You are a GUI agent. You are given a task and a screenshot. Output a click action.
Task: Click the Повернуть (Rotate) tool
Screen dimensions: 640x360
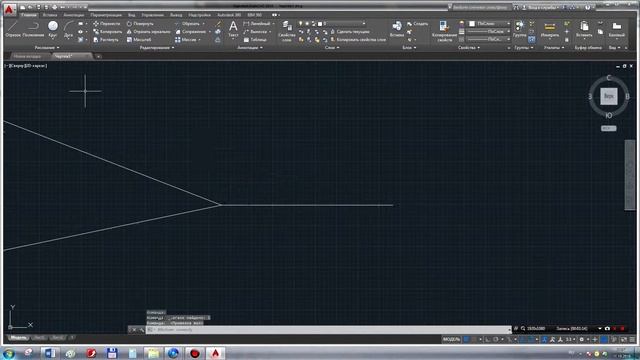(x=140, y=24)
